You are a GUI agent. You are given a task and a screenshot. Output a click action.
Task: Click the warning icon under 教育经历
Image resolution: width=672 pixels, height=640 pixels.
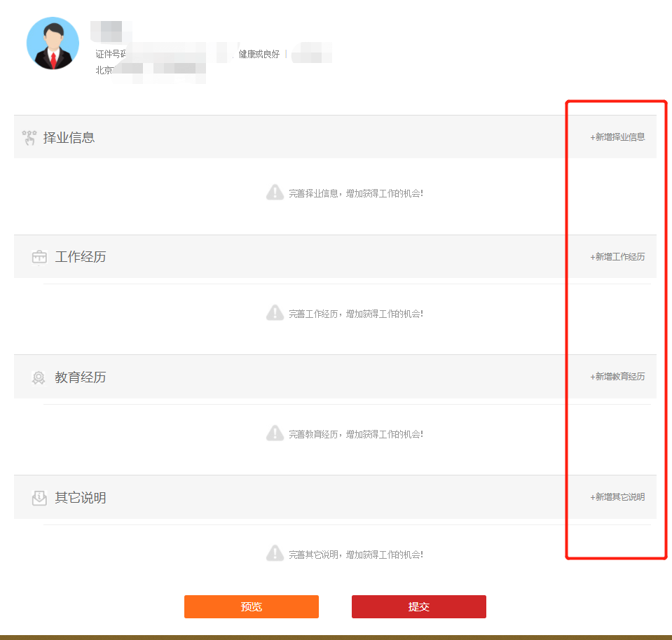click(275, 433)
